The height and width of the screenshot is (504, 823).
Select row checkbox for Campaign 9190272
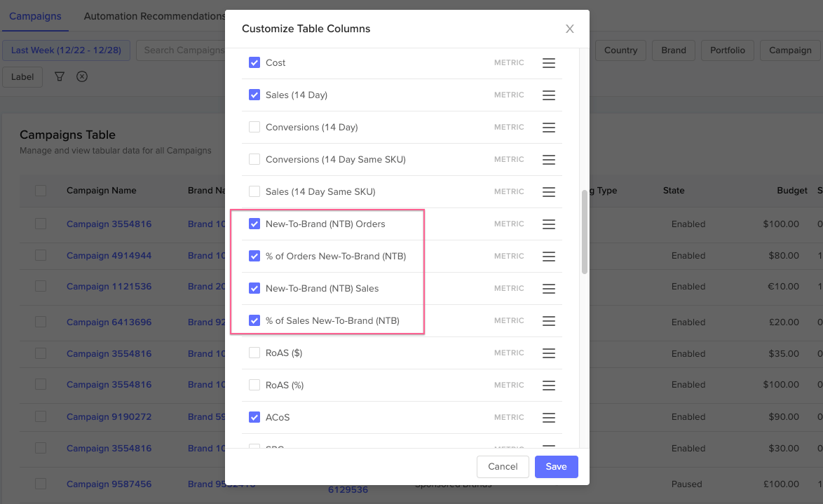(41, 416)
